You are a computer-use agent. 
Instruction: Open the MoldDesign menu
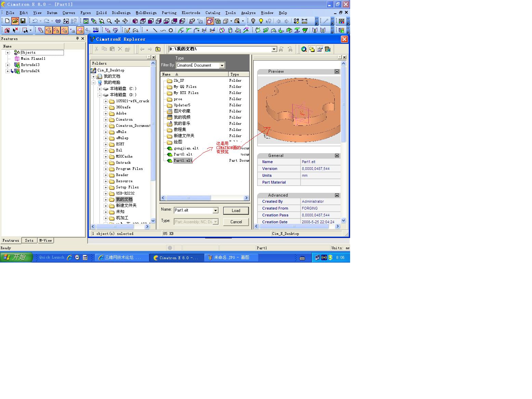pos(146,13)
